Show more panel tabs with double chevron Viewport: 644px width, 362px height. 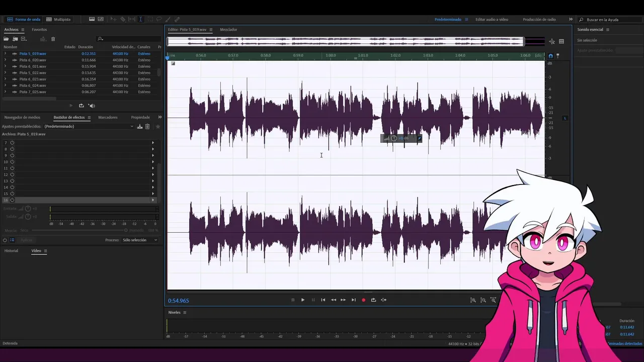(160, 117)
